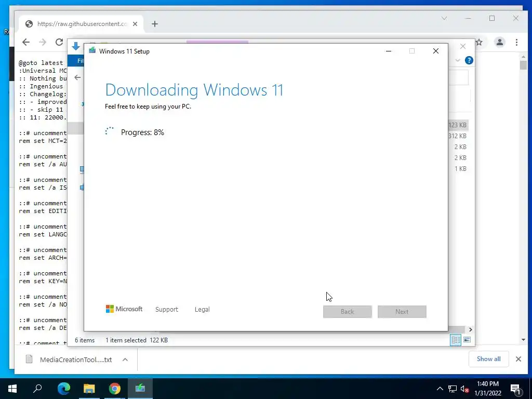
Task: Open taskbar Search
Action: 37,389
